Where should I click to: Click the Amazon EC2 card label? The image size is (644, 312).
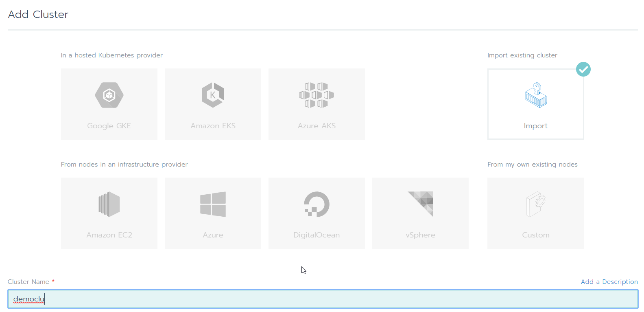(x=109, y=235)
